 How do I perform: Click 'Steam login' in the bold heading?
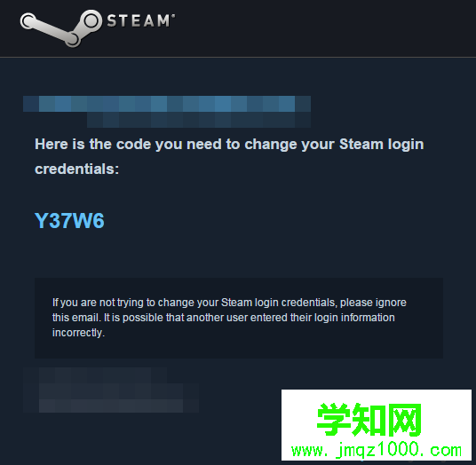(382, 144)
